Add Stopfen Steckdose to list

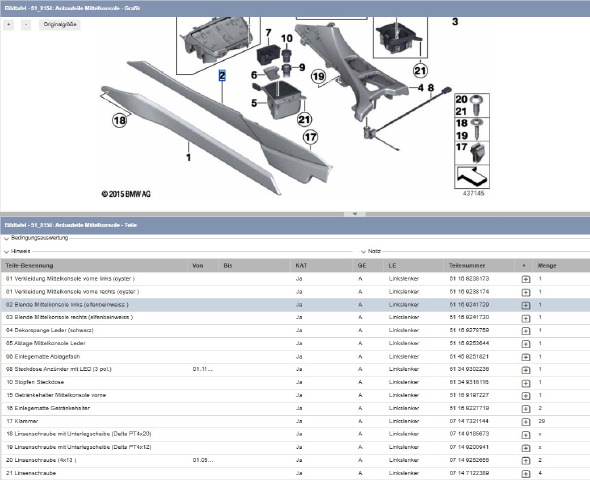coord(526,383)
